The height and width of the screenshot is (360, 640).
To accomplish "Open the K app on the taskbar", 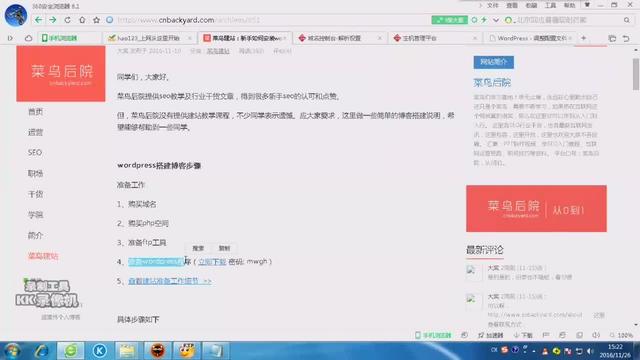I will coord(99,351).
